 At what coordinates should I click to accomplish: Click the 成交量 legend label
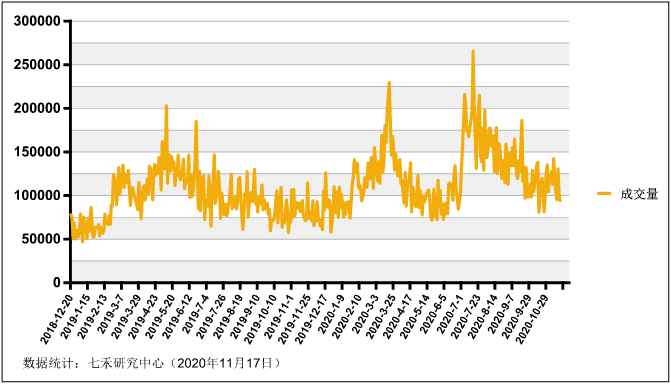pyautogui.click(x=639, y=194)
